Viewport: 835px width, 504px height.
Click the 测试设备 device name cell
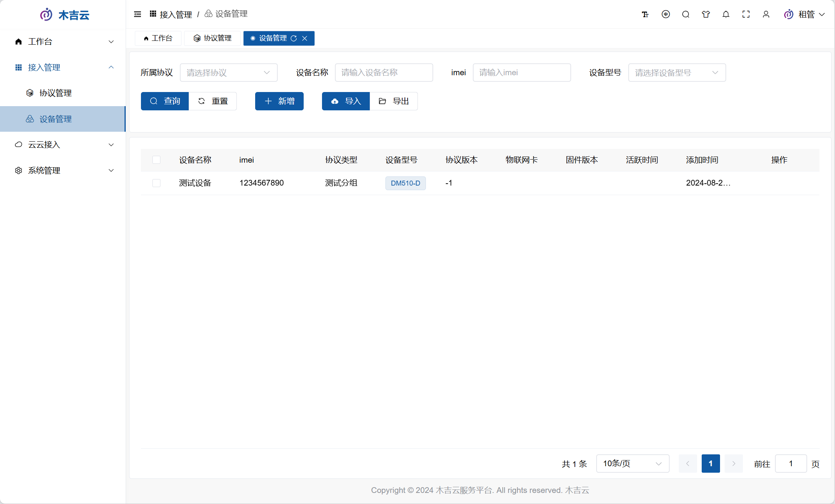click(x=195, y=183)
